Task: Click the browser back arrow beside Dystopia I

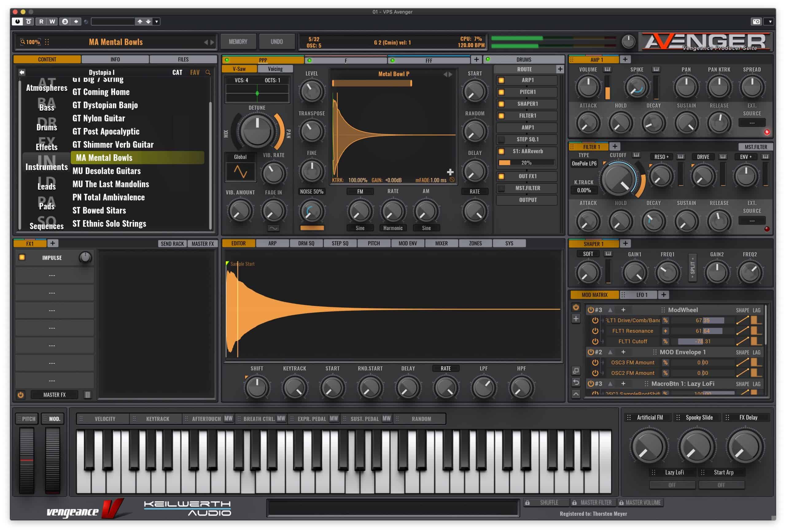Action: click(22, 72)
